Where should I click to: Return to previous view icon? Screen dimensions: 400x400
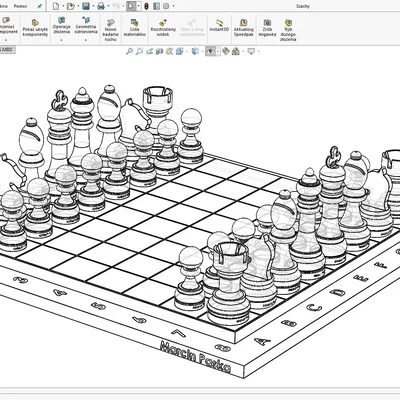[x=150, y=51]
